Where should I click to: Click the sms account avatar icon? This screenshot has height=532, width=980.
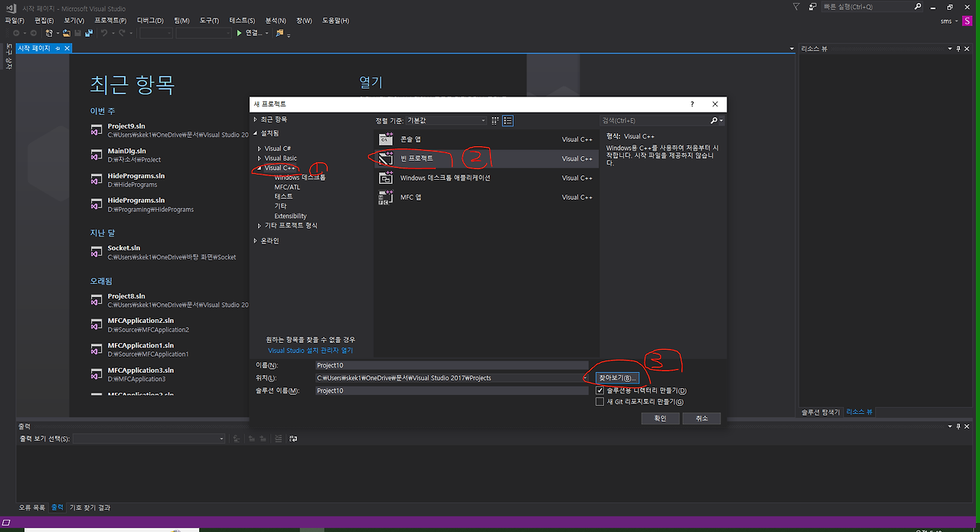pyautogui.click(x=967, y=21)
